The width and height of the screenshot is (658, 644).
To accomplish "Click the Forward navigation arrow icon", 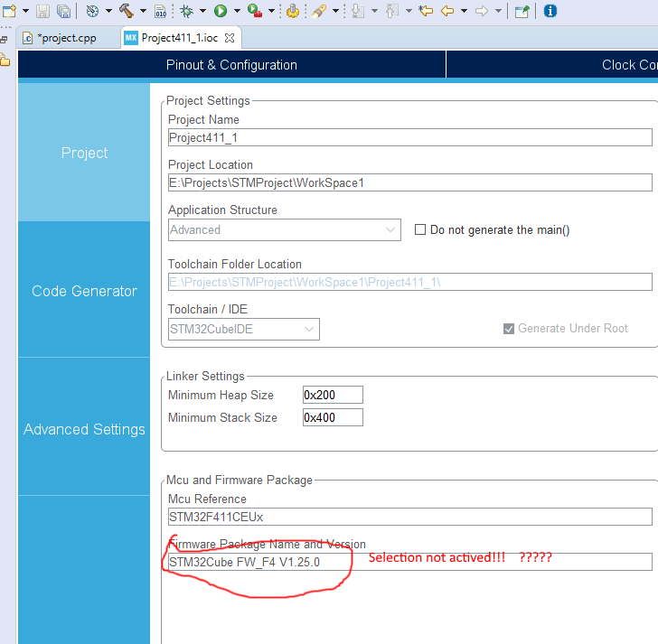I will coord(482,11).
